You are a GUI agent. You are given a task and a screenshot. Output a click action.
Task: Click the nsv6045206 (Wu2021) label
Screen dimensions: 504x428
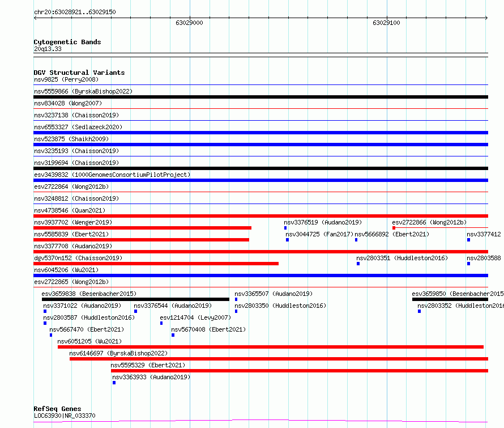point(66,270)
